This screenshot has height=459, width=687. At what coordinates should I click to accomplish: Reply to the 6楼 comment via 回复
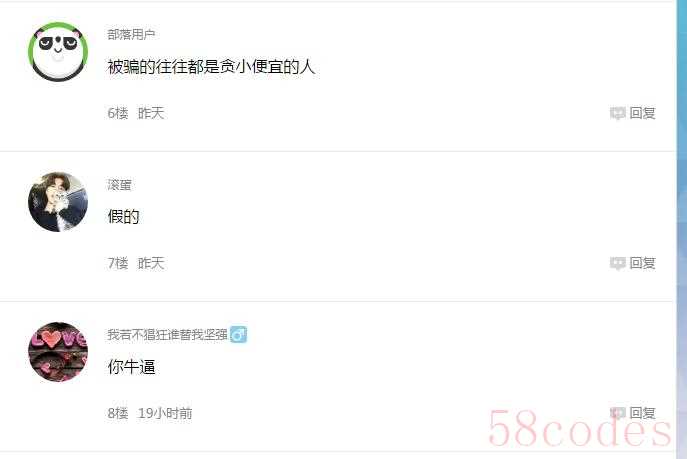pos(642,113)
